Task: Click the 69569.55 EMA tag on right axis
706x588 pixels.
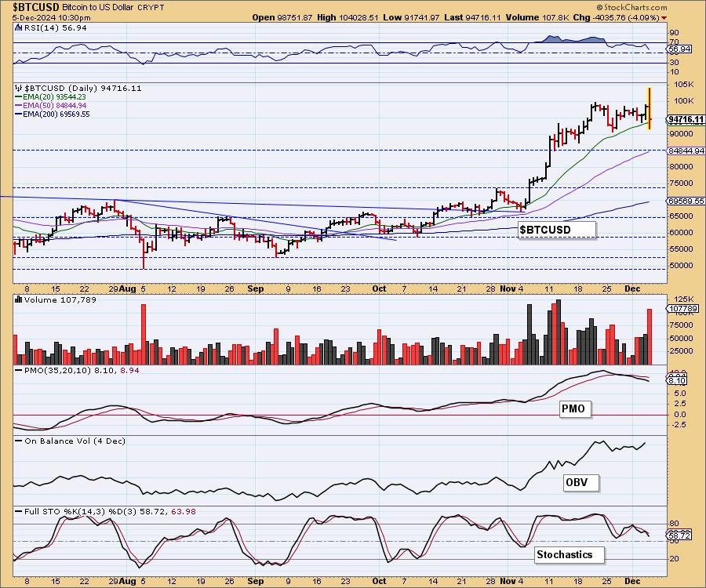Action: 686,201
